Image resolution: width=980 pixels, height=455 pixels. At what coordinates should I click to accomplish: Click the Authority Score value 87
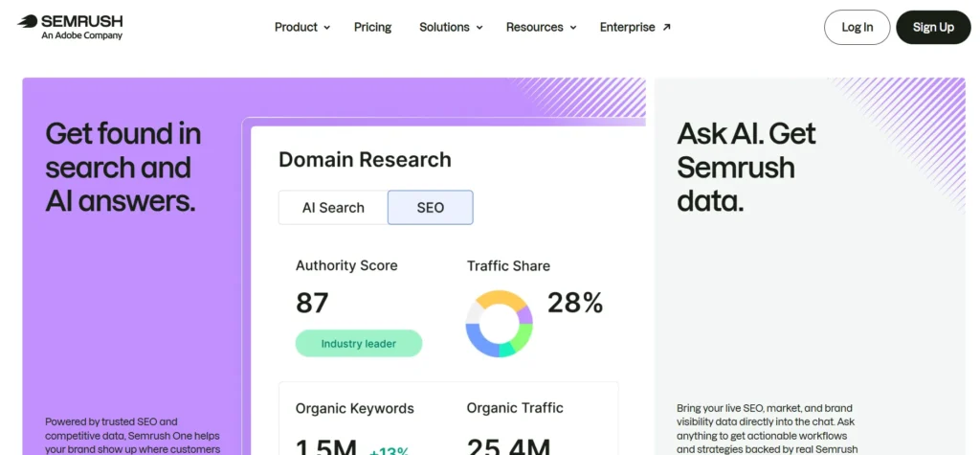(312, 304)
